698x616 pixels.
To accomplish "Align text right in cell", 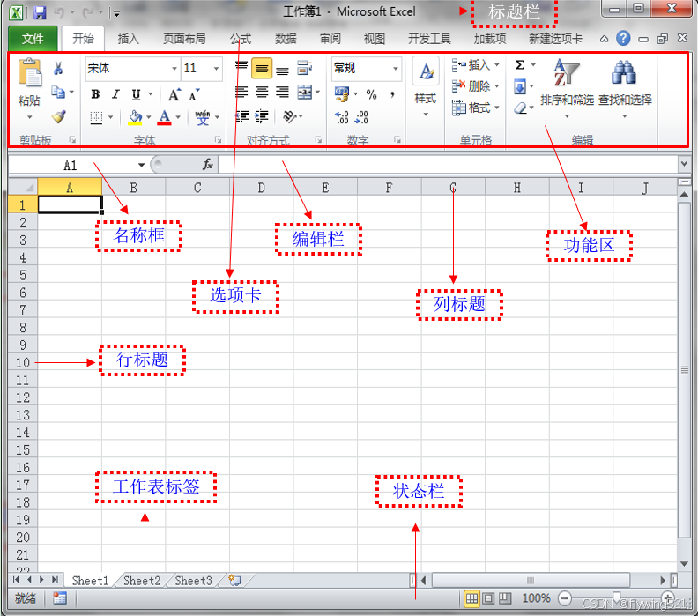I will click(x=282, y=93).
